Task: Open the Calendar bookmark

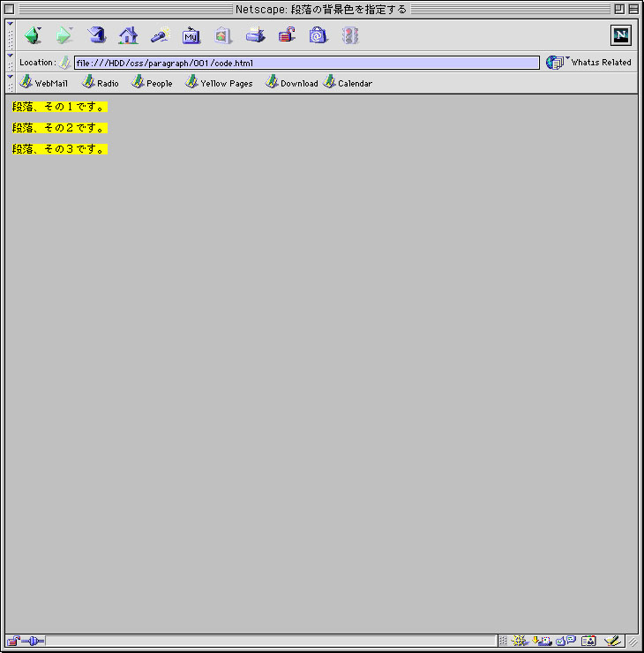Action: (x=348, y=83)
